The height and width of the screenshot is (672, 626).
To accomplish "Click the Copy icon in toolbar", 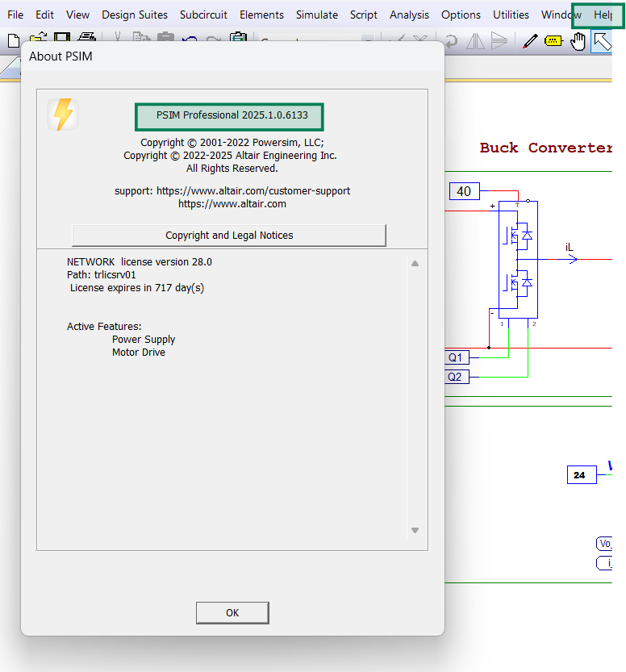I will click(x=141, y=37).
